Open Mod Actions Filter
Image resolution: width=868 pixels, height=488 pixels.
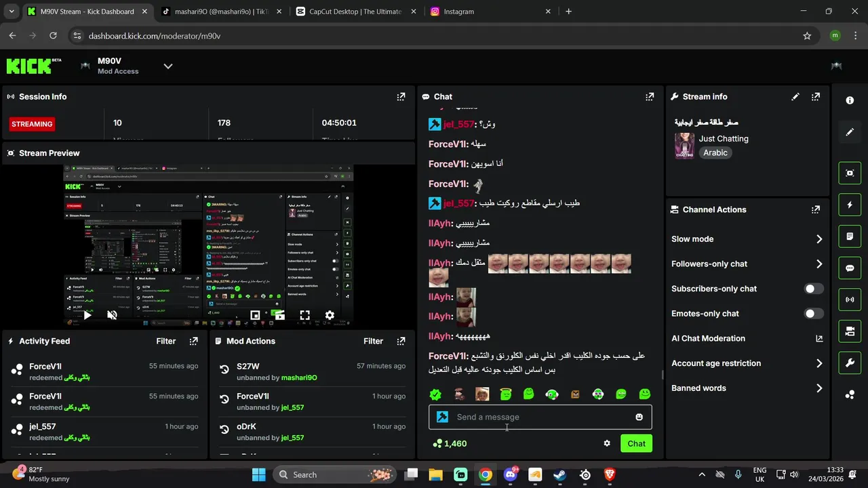373,341
